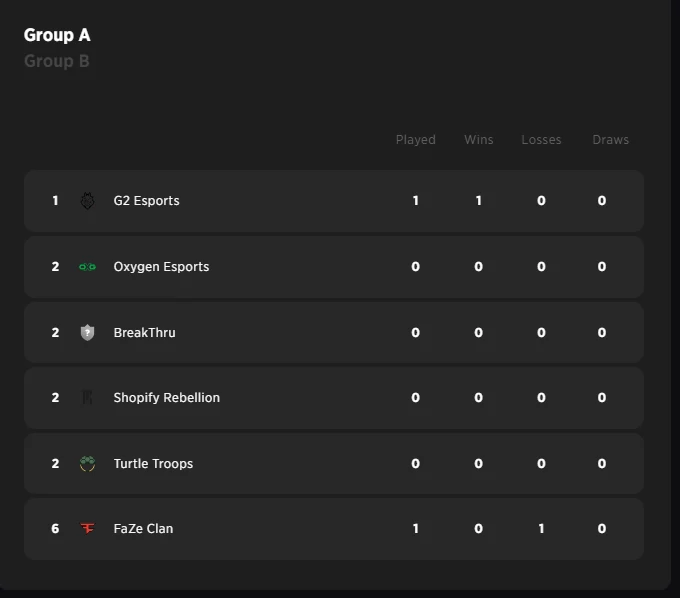Image resolution: width=680 pixels, height=598 pixels.
Task: Click FaZe Clan Draws value 0
Action: tap(602, 529)
